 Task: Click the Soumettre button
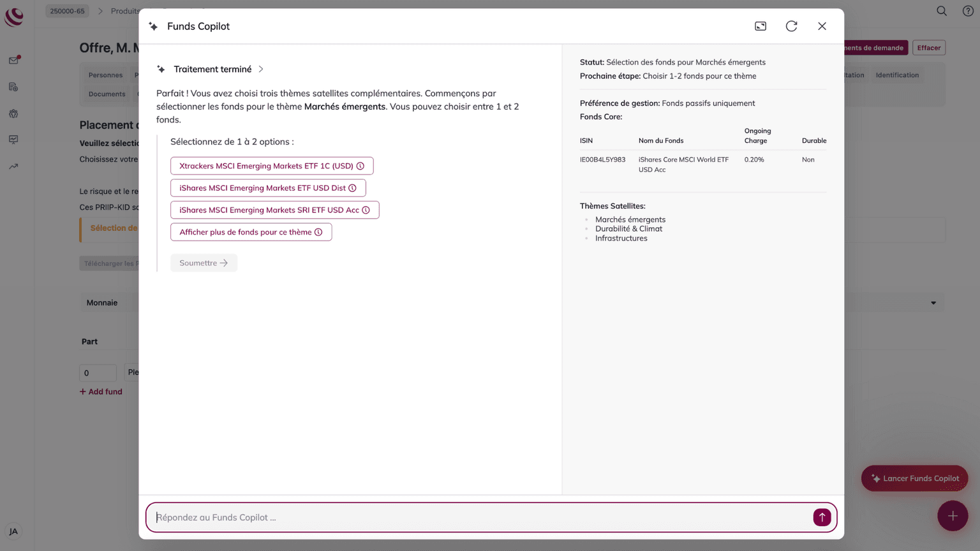pyautogui.click(x=204, y=263)
